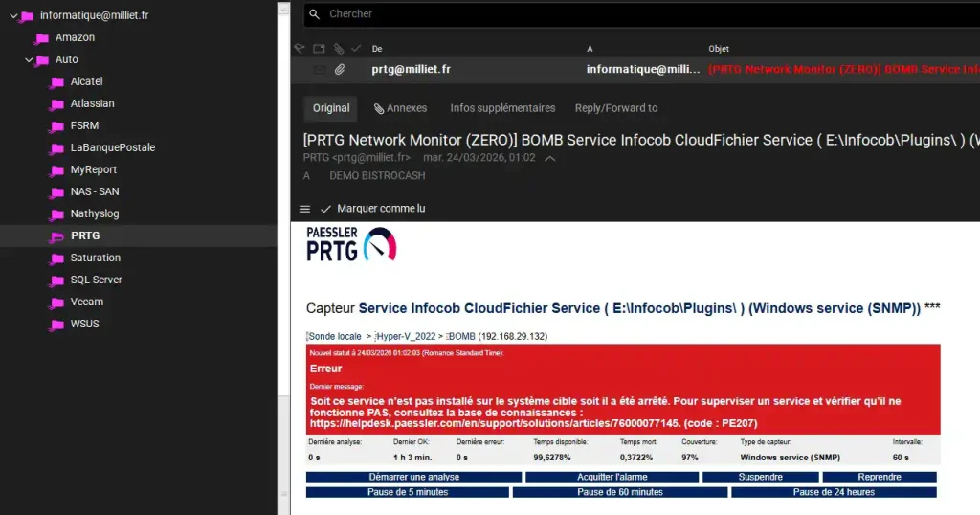Switch to the Original tab
This screenshot has width=980, height=515.
click(330, 108)
